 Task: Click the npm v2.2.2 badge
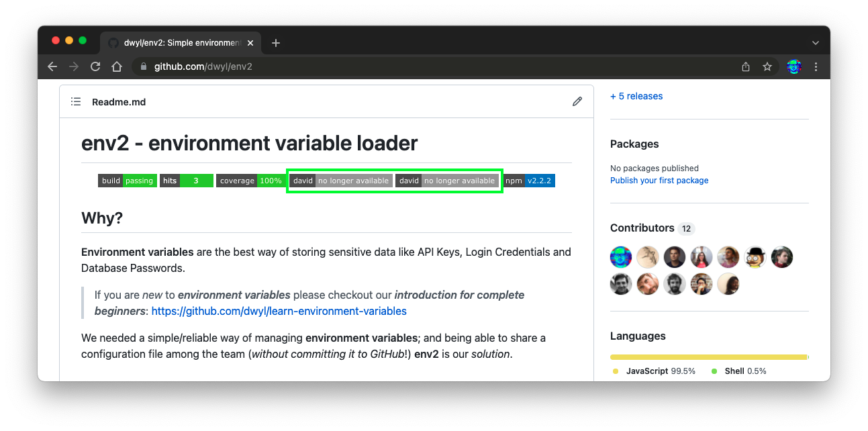click(529, 181)
